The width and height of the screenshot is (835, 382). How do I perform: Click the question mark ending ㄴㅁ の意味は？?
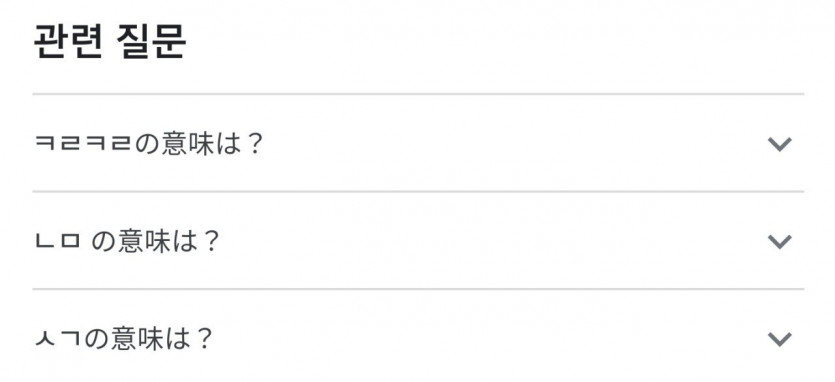coord(211,241)
